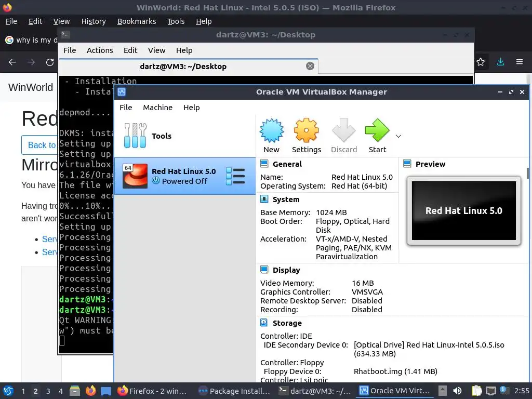532x399 pixels.
Task: Switch to workspace 4
Action: (61, 391)
